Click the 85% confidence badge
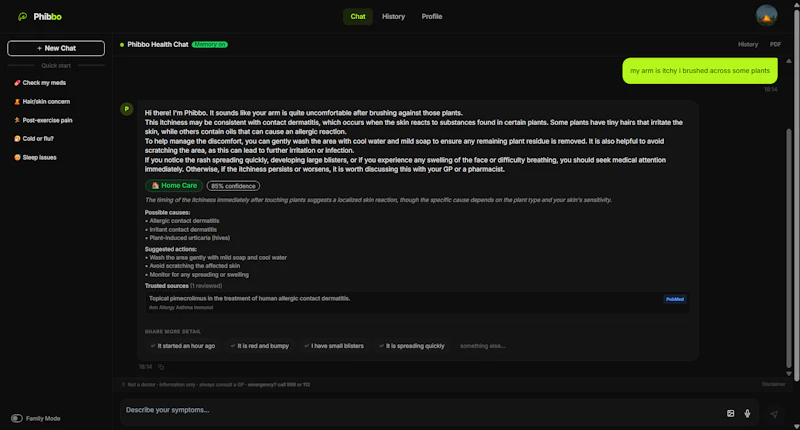The width and height of the screenshot is (800, 430). tap(233, 186)
